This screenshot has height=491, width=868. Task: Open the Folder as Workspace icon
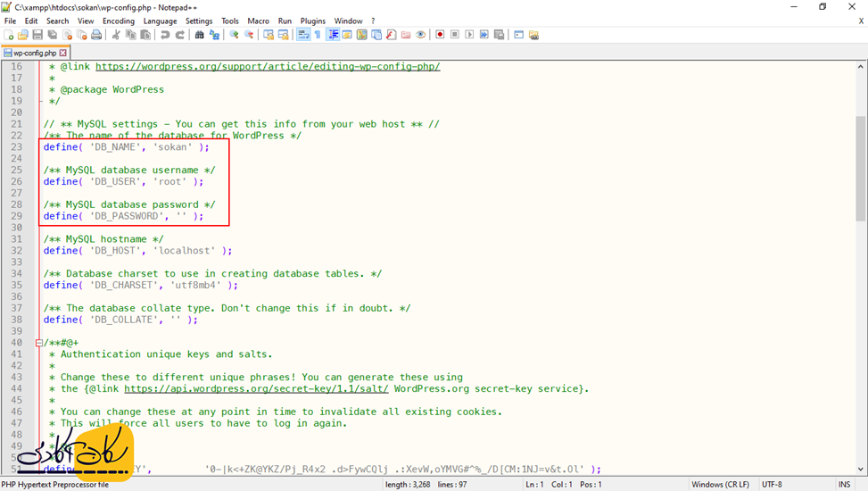pyautogui.click(x=406, y=35)
